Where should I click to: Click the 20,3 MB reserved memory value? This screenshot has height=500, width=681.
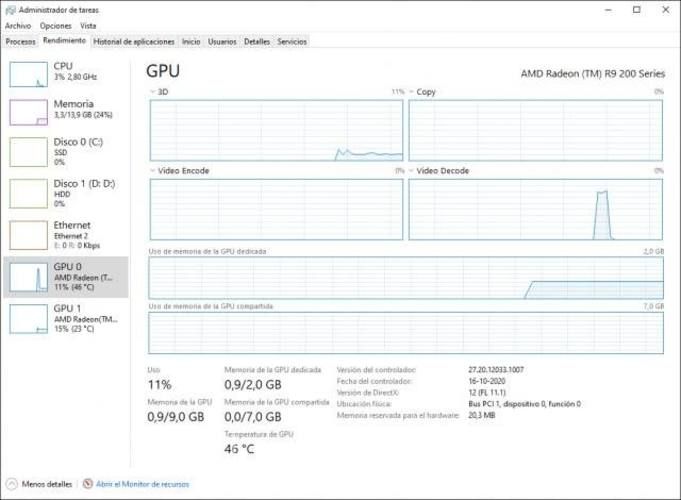(x=482, y=415)
